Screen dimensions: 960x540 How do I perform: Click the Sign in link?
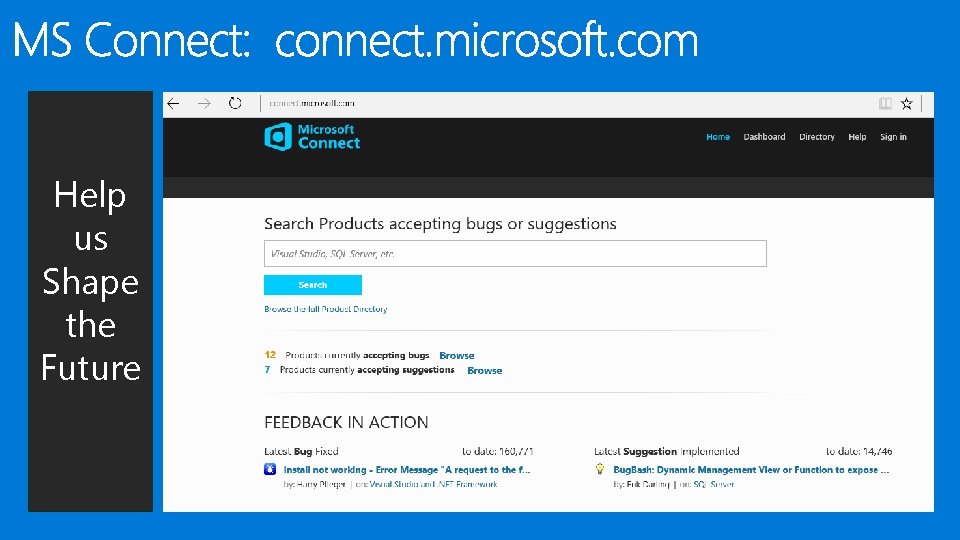pyautogui.click(x=893, y=137)
